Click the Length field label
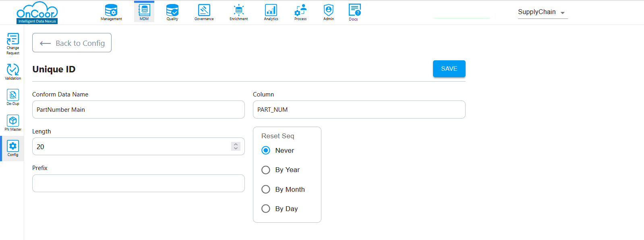Viewport: 644px width, 240px height. 41,131
